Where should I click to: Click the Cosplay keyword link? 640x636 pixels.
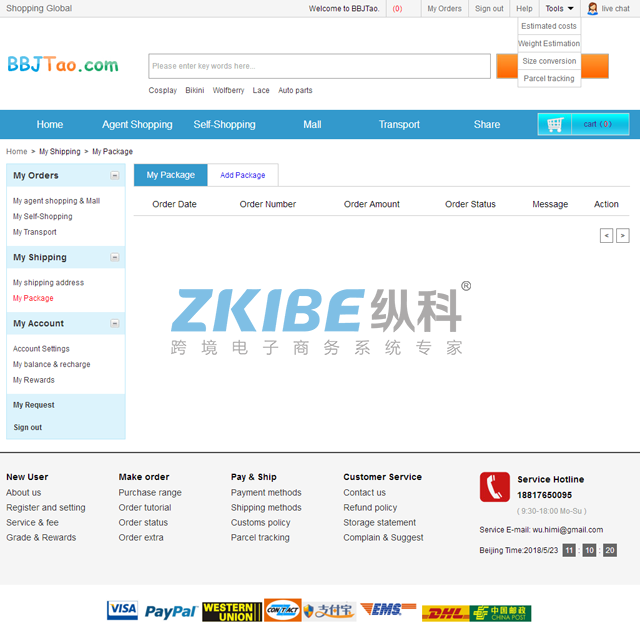163,90
